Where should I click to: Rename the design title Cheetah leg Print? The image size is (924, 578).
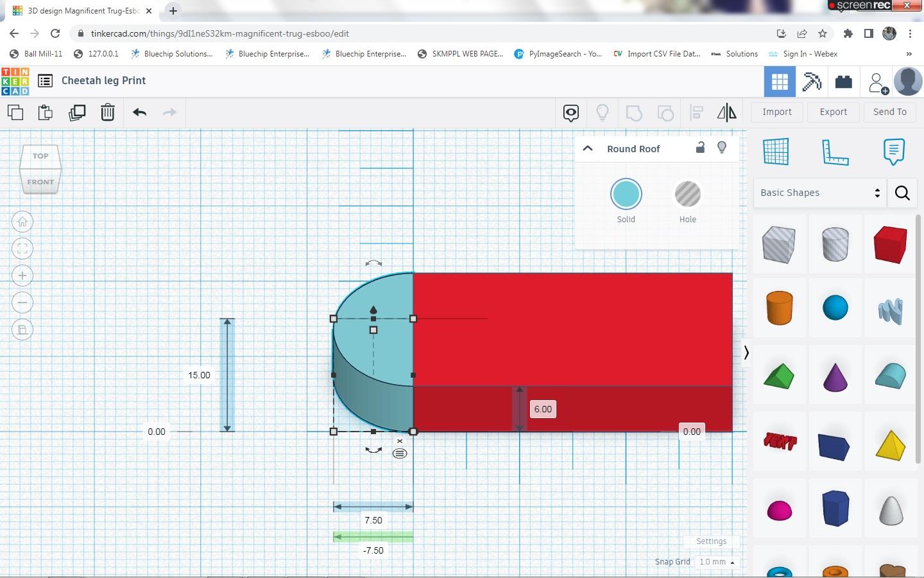pyautogui.click(x=103, y=81)
